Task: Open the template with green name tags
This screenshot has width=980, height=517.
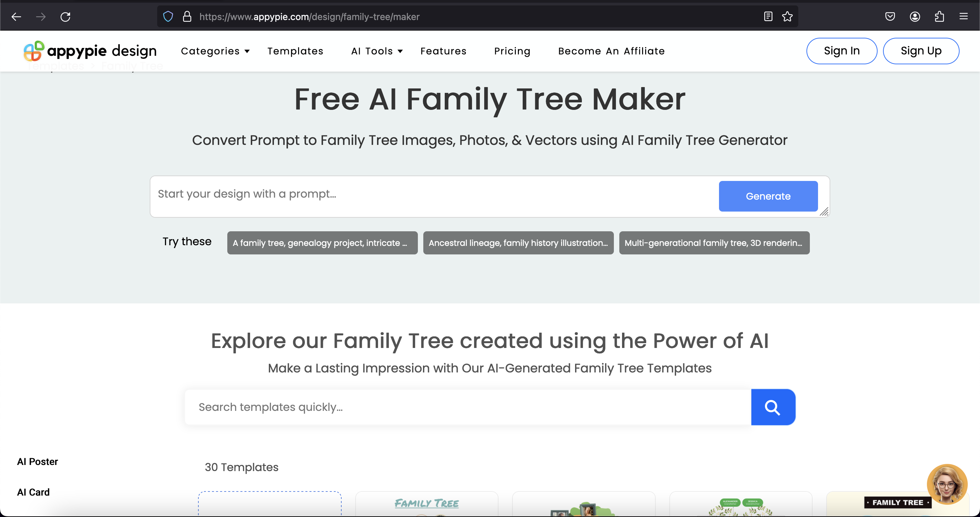Action: point(741,504)
